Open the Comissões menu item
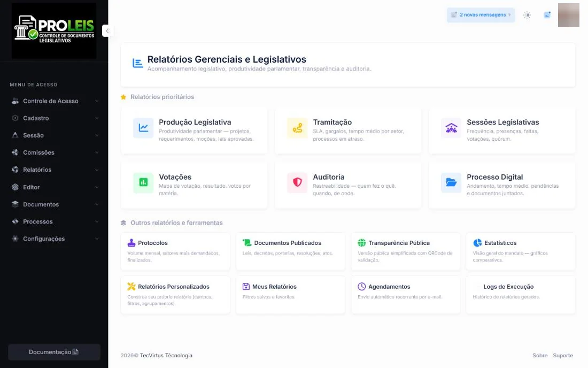588x368 pixels. (x=55, y=152)
